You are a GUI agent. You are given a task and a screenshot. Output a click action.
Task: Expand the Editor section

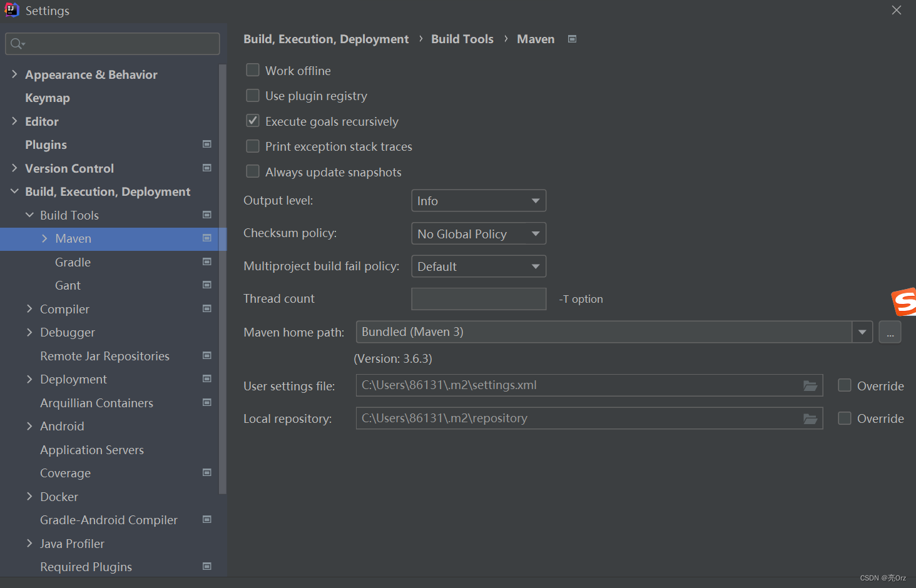(x=14, y=121)
